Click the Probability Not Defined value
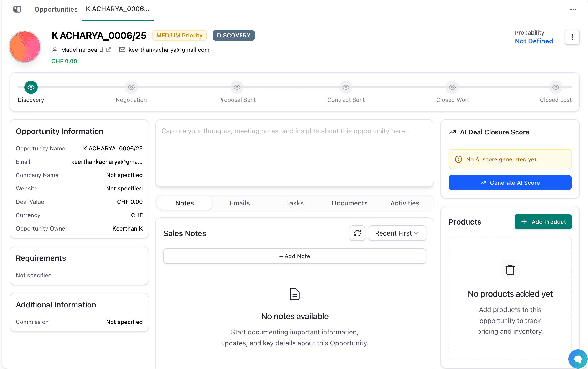Screen dimensions: 588x369 click(x=534, y=41)
